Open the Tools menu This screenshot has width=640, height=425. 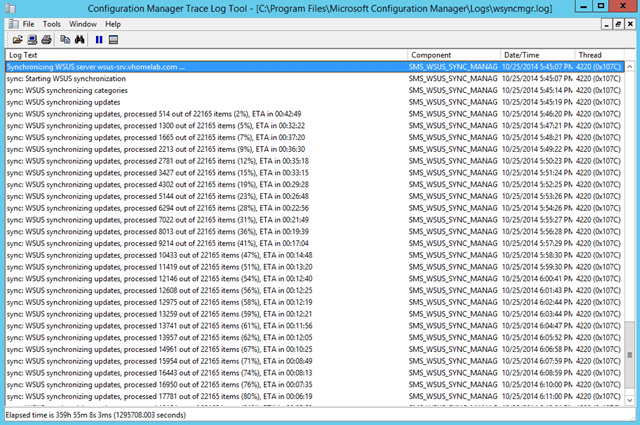click(52, 23)
